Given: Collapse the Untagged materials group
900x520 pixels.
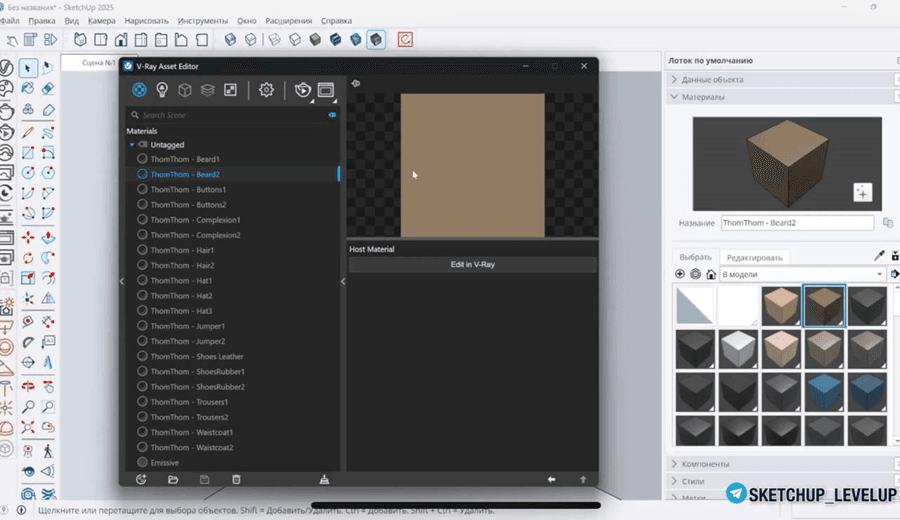Looking at the screenshot, I should pos(132,145).
